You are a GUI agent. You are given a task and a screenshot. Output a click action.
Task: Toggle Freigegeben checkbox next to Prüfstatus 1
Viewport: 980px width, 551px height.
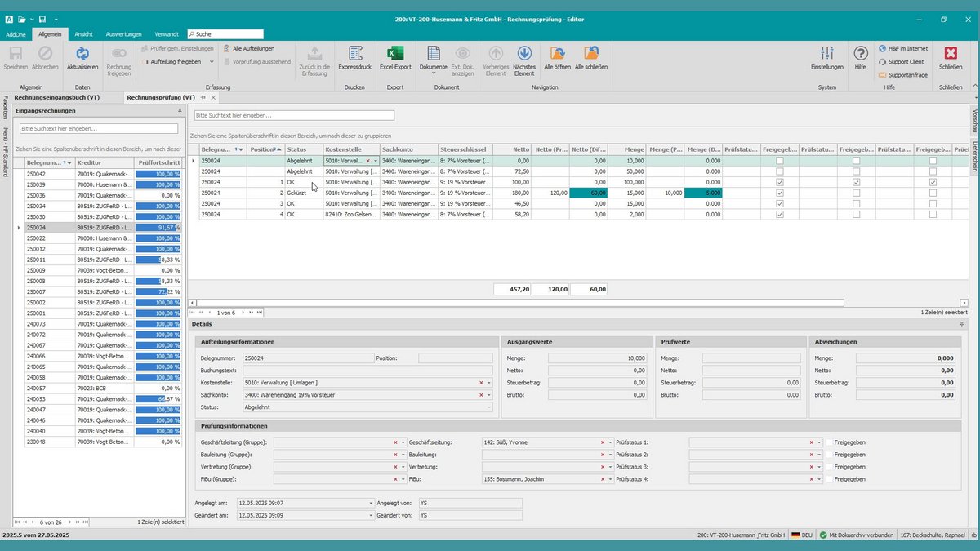coord(830,442)
